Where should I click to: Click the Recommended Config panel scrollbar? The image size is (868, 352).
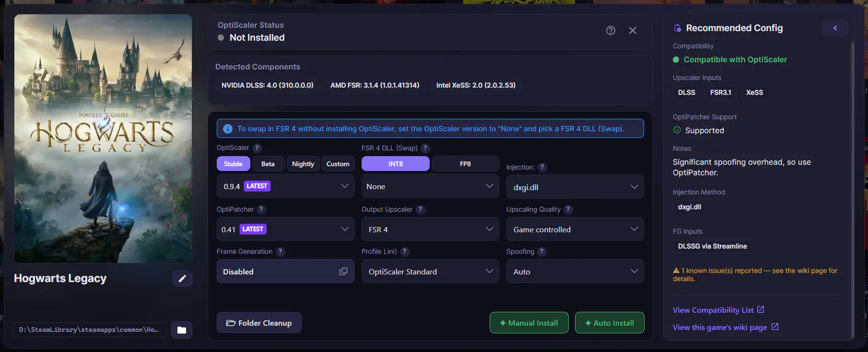coord(852,190)
